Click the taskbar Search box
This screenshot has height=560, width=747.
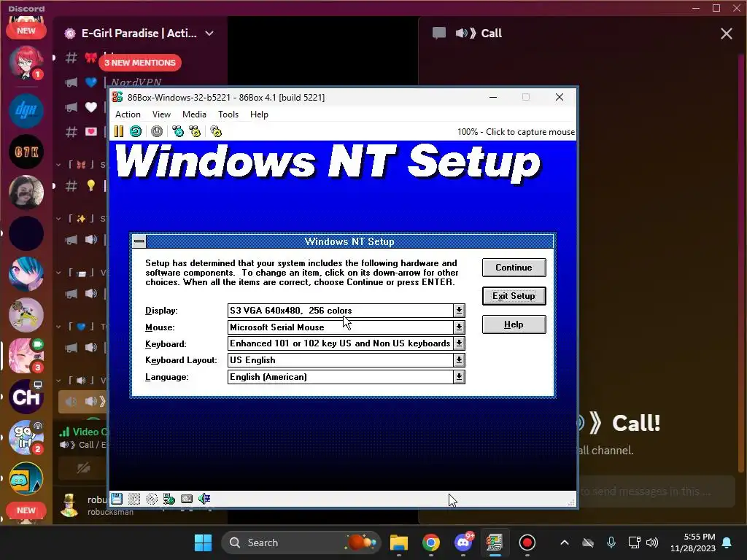click(301, 542)
